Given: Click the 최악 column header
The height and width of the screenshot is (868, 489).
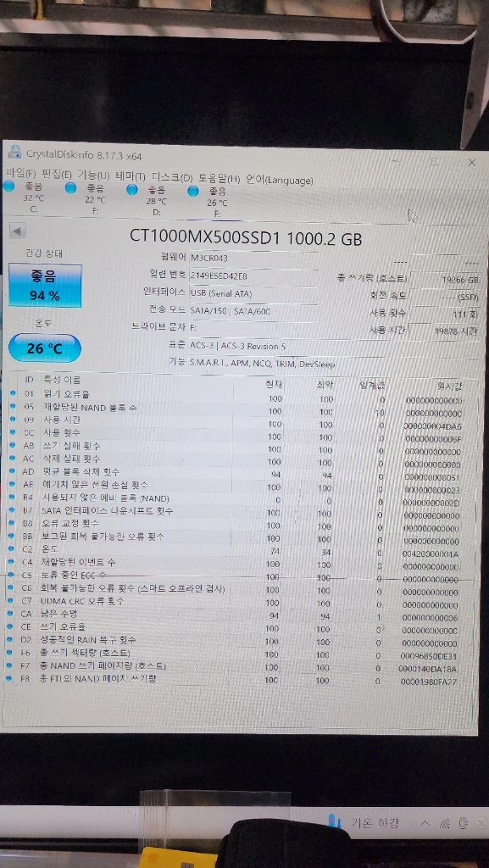Looking at the screenshot, I should click(325, 386).
